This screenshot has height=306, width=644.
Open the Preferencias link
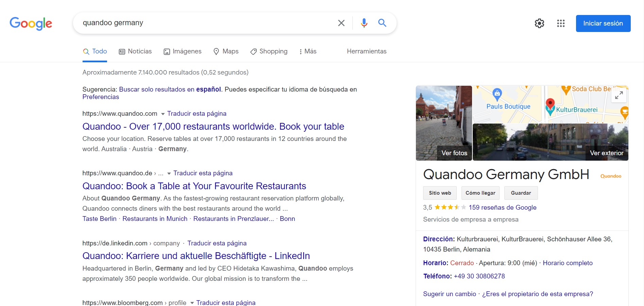click(x=101, y=97)
